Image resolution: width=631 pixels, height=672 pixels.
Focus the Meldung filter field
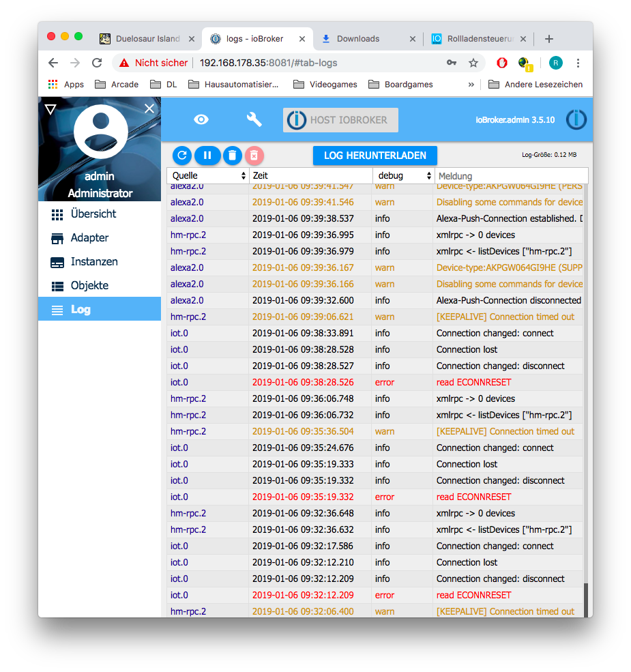[x=512, y=176]
